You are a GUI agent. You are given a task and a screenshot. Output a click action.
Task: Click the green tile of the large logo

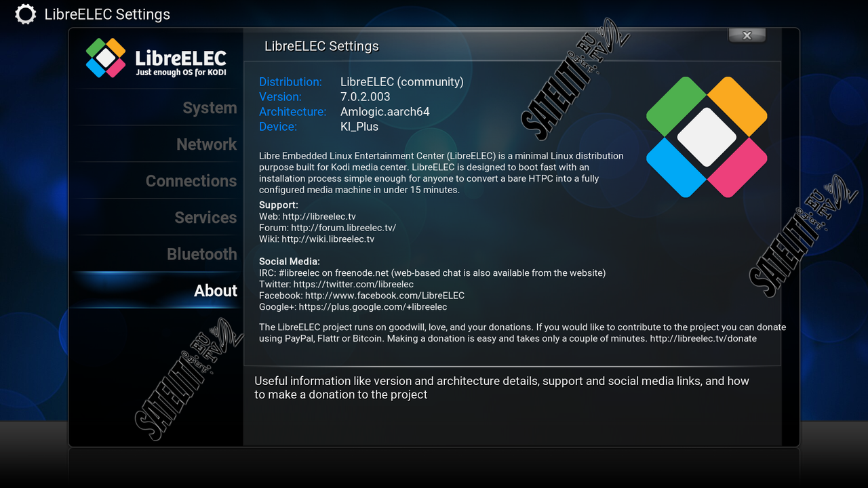[676, 106]
